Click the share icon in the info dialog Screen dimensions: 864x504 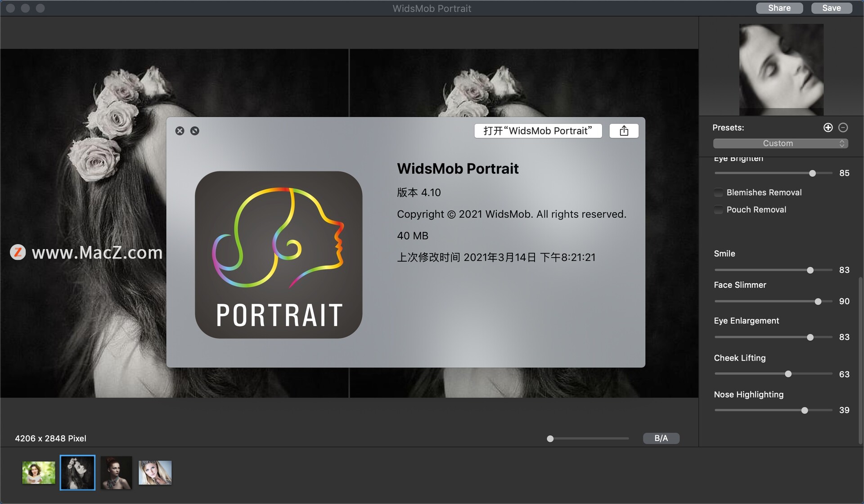click(624, 131)
